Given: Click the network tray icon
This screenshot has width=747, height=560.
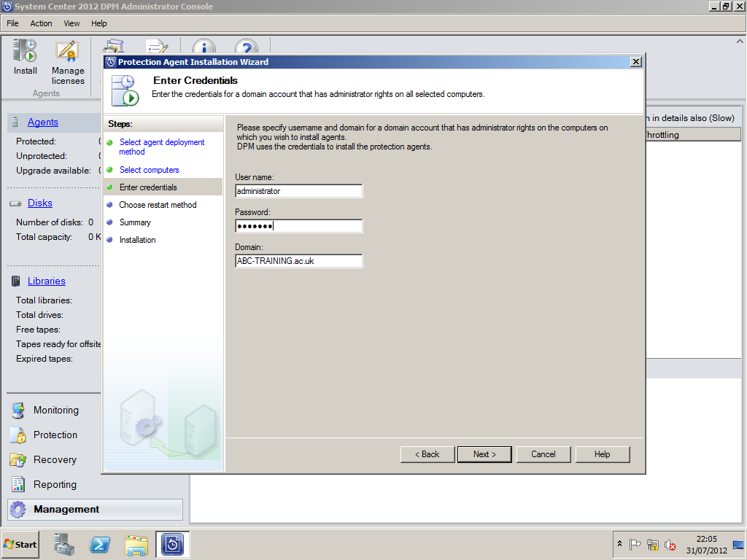Looking at the screenshot, I should pos(653,545).
